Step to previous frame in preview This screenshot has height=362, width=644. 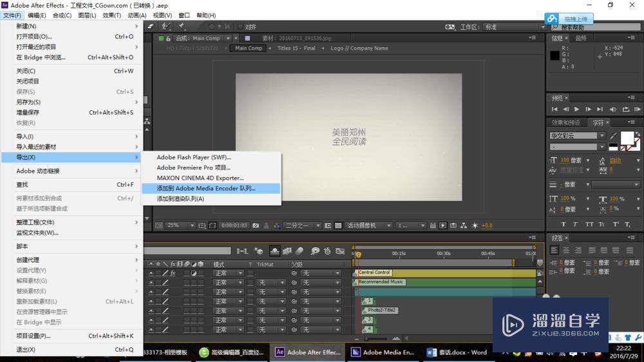pos(565,110)
